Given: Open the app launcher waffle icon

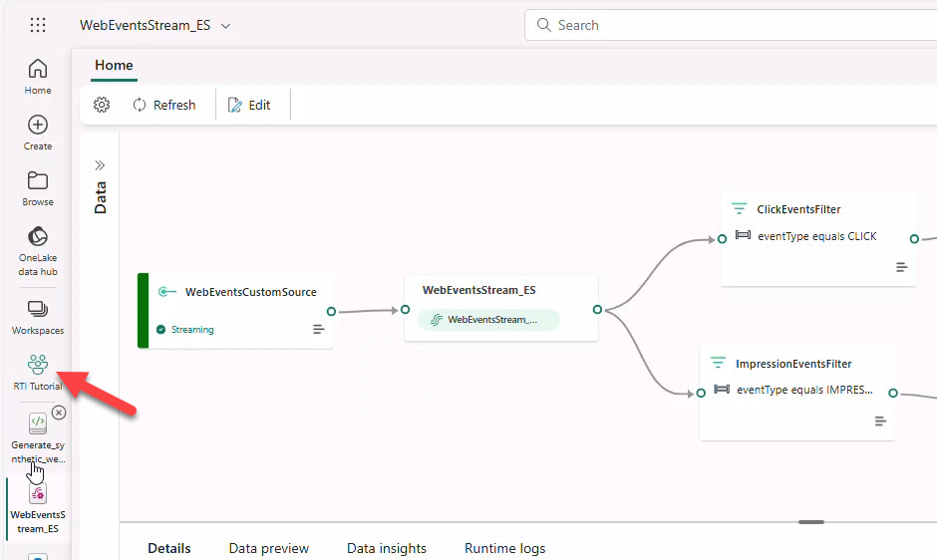Looking at the screenshot, I should (38, 25).
